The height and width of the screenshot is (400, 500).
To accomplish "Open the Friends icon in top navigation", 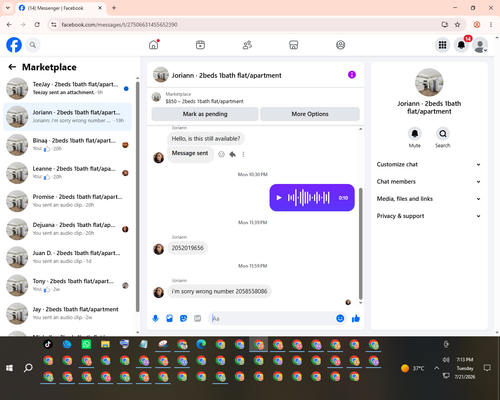I will click(247, 45).
